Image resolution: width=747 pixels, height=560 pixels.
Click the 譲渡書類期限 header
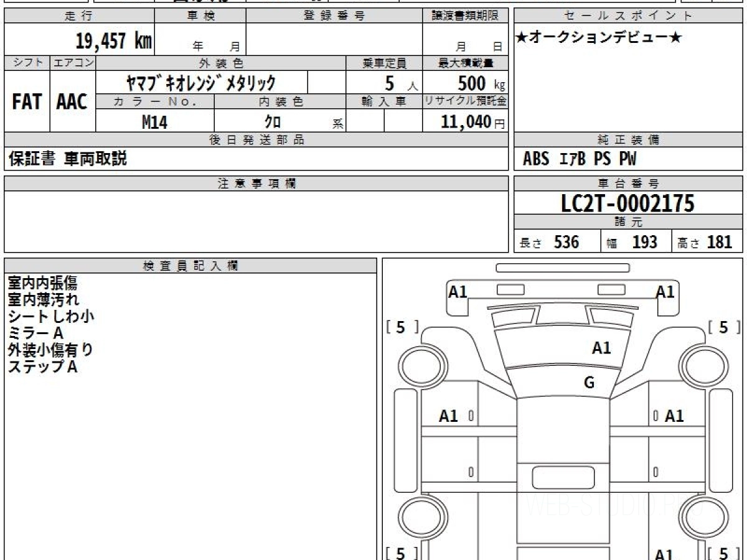(x=466, y=16)
